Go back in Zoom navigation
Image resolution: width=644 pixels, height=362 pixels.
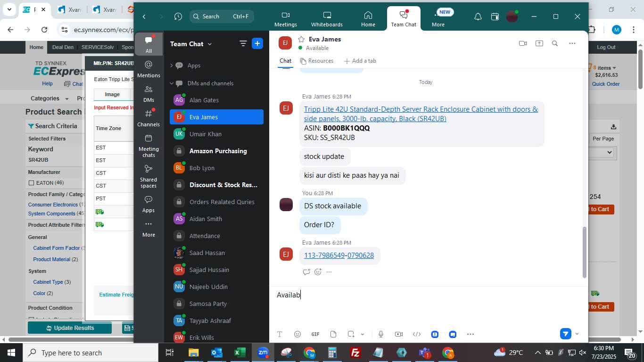click(x=144, y=16)
